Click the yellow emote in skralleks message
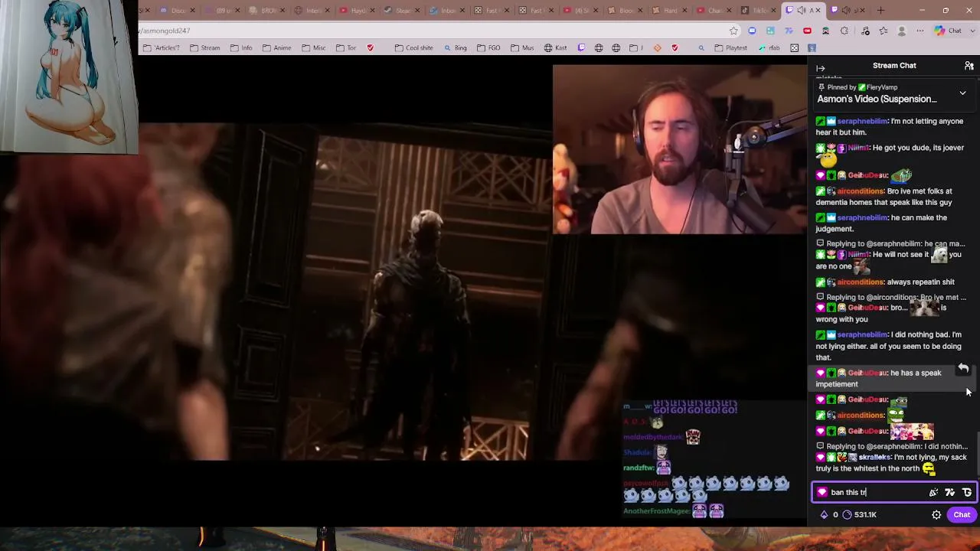This screenshot has height=551, width=980. (929, 468)
